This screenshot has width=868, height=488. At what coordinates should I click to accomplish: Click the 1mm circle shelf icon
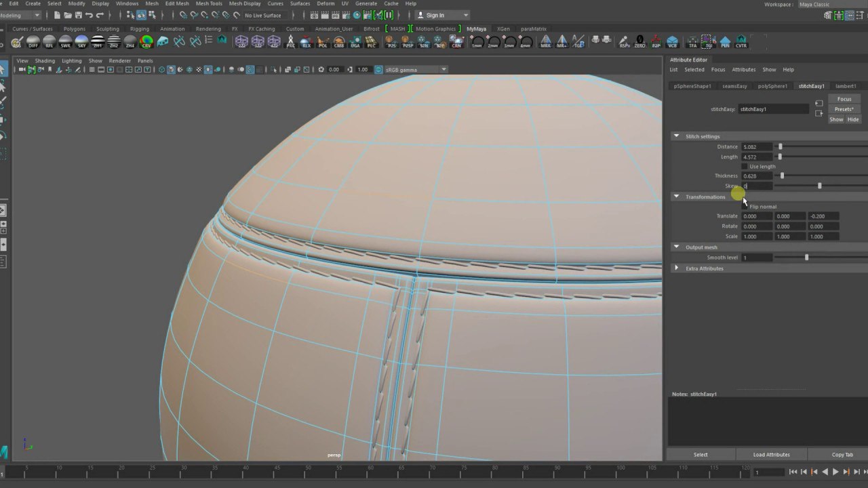(x=477, y=42)
